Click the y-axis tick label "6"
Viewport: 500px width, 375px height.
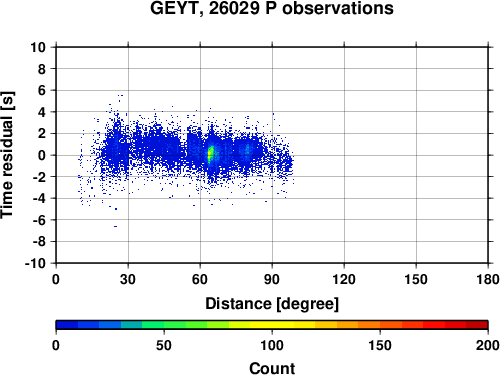[42, 90]
